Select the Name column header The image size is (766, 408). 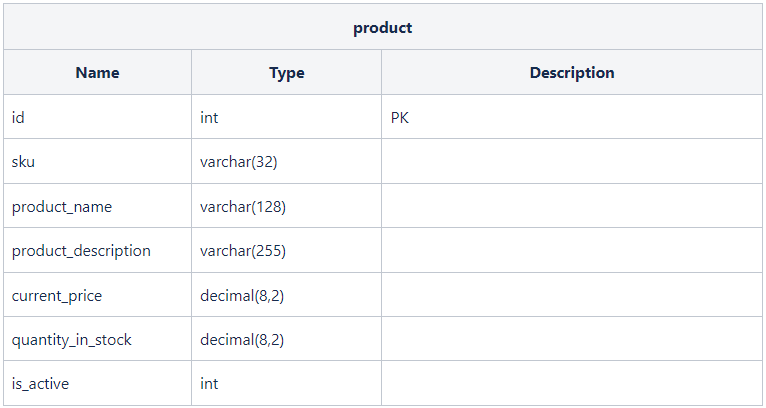tap(97, 72)
